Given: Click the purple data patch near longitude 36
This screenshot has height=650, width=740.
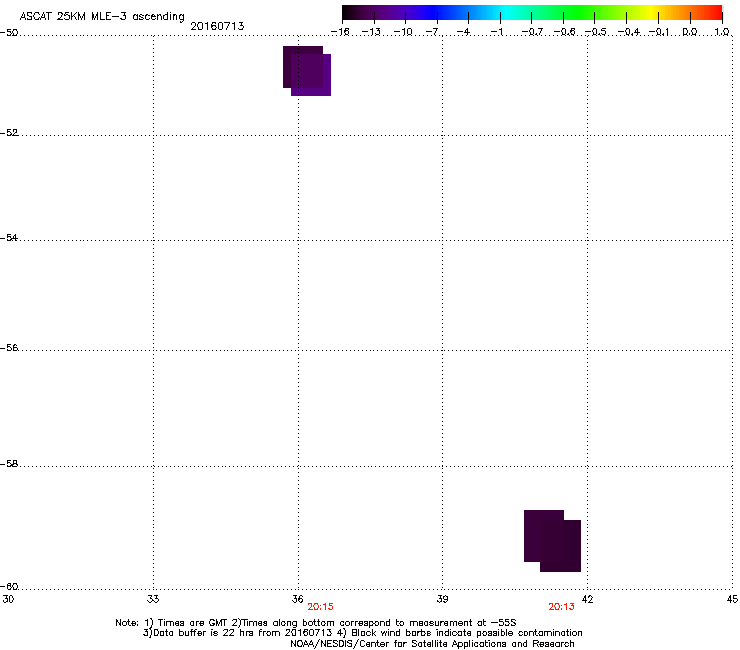Looking at the screenshot, I should pyautogui.click(x=307, y=71).
